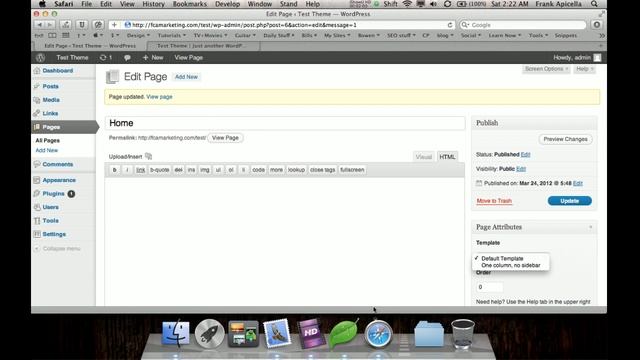Expand the Help tab dropdown
640x360 pixels.
pos(584,69)
